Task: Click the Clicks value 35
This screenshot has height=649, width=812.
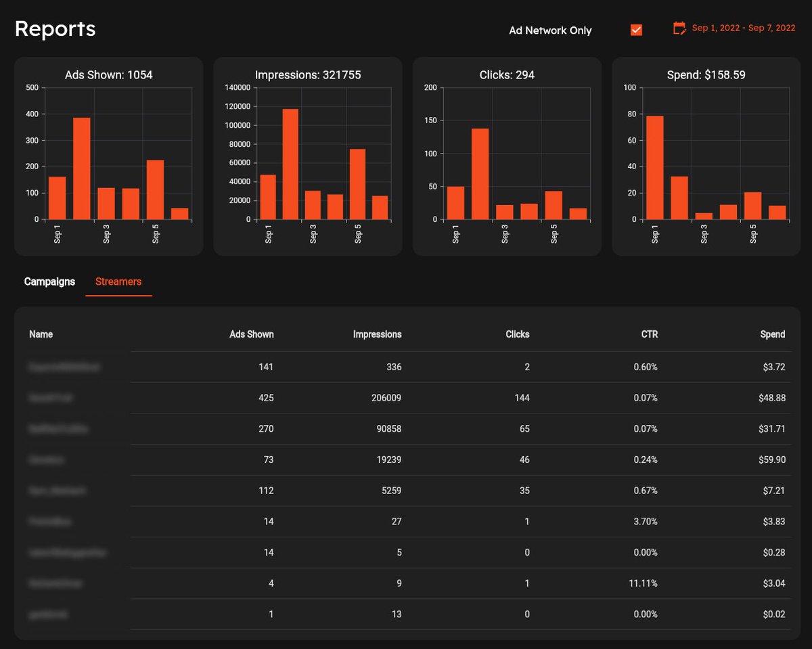Action: pyautogui.click(x=524, y=491)
